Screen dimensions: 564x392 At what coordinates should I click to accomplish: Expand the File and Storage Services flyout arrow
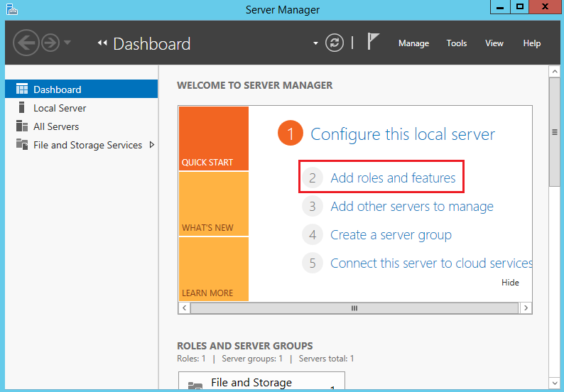coord(151,145)
